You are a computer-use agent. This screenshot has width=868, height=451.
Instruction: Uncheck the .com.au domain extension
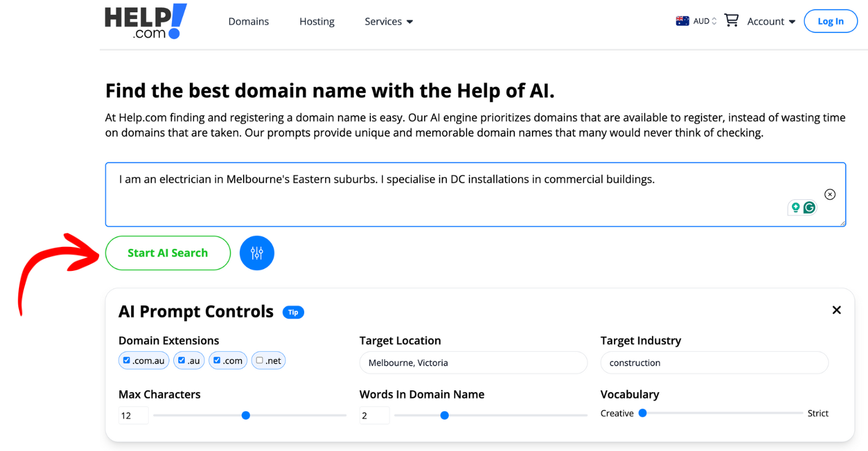[x=127, y=360]
